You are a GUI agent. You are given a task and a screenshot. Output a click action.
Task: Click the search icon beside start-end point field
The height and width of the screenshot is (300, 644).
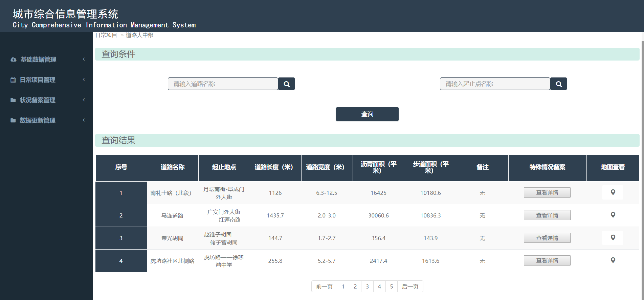coord(558,84)
